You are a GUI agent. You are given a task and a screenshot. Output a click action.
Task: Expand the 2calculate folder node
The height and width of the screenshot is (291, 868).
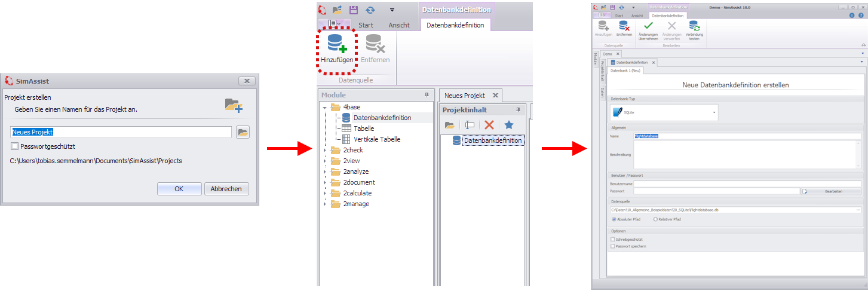pos(324,194)
